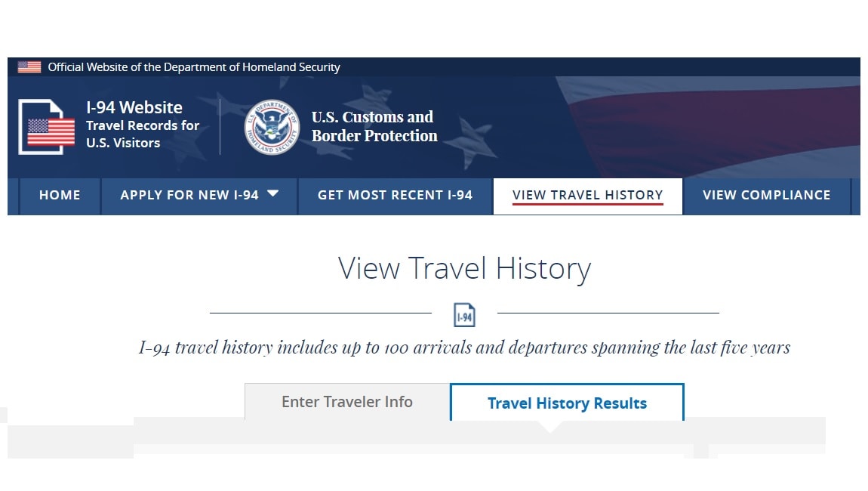Switch to the Enter Traveler Info tab
The width and height of the screenshot is (868, 491).
click(347, 402)
